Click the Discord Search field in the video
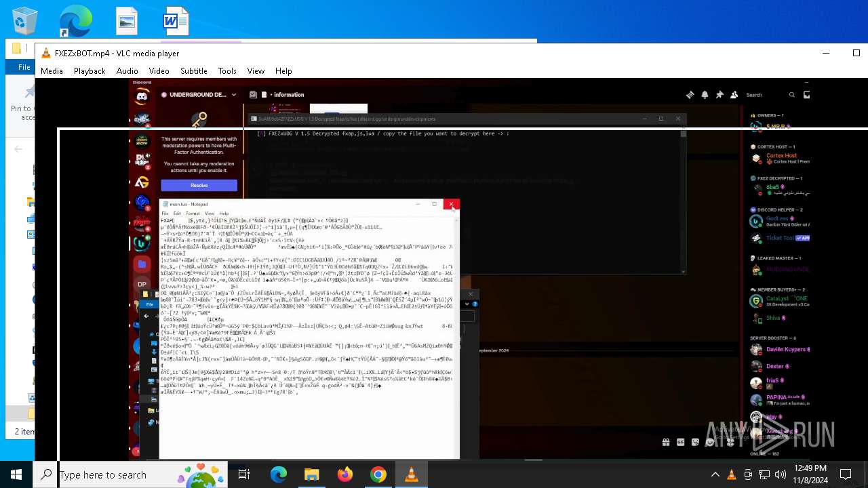Screen dimensions: 868x488 (770, 95)
